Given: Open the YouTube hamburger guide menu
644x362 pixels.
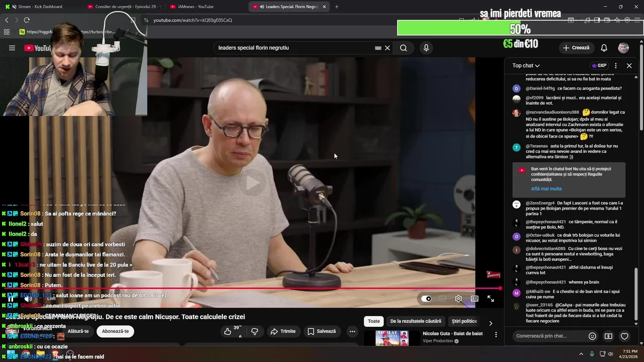Looking at the screenshot, I should point(12,48).
